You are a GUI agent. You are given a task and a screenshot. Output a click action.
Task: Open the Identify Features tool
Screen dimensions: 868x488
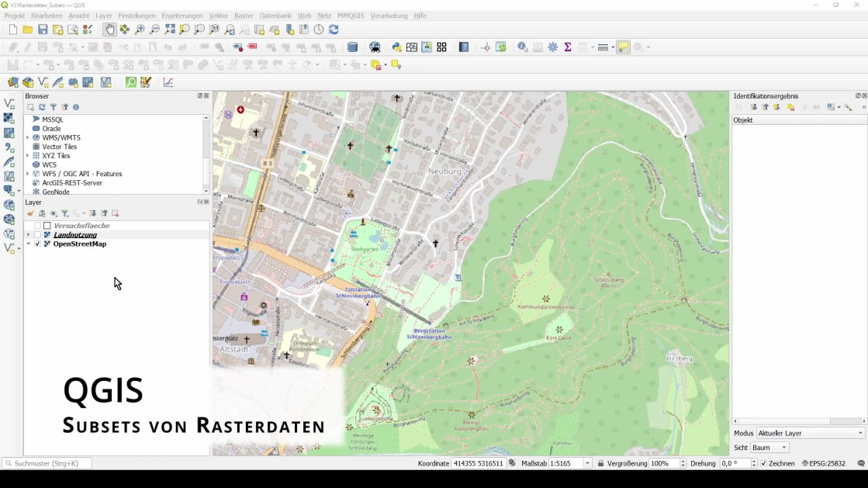tap(523, 47)
